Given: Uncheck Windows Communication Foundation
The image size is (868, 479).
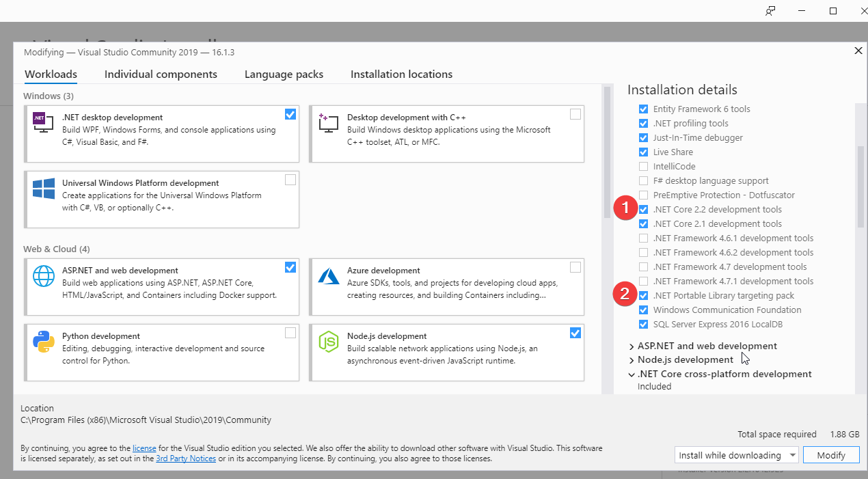Looking at the screenshot, I should tap(643, 310).
